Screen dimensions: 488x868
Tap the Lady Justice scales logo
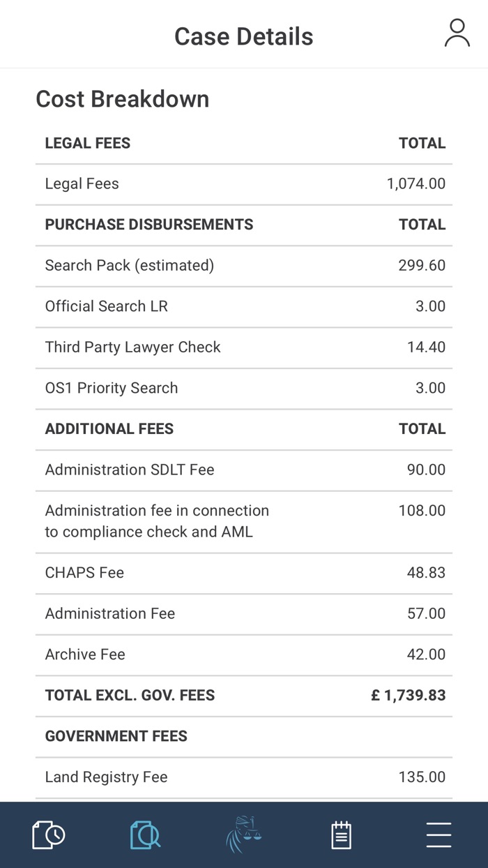pos(243,835)
